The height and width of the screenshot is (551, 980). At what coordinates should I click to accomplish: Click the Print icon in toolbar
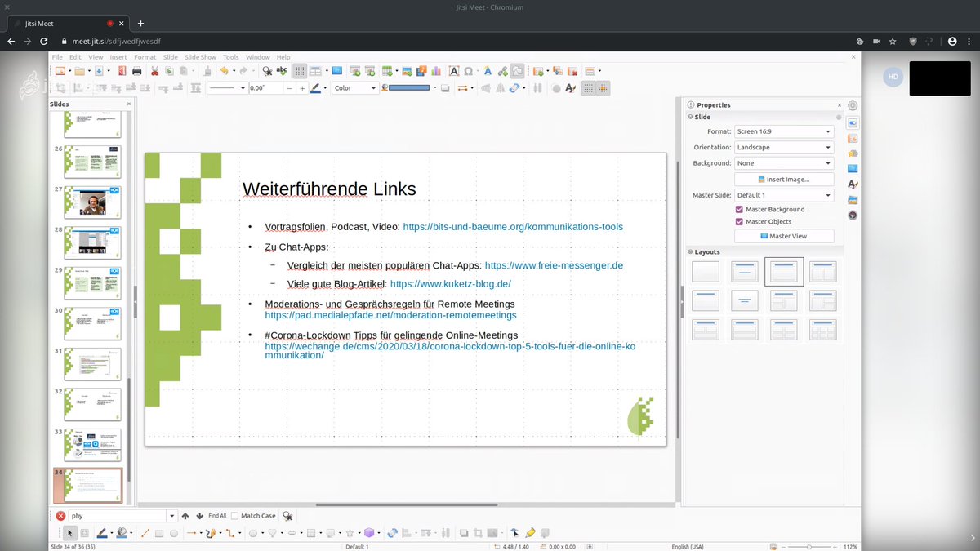coord(136,71)
